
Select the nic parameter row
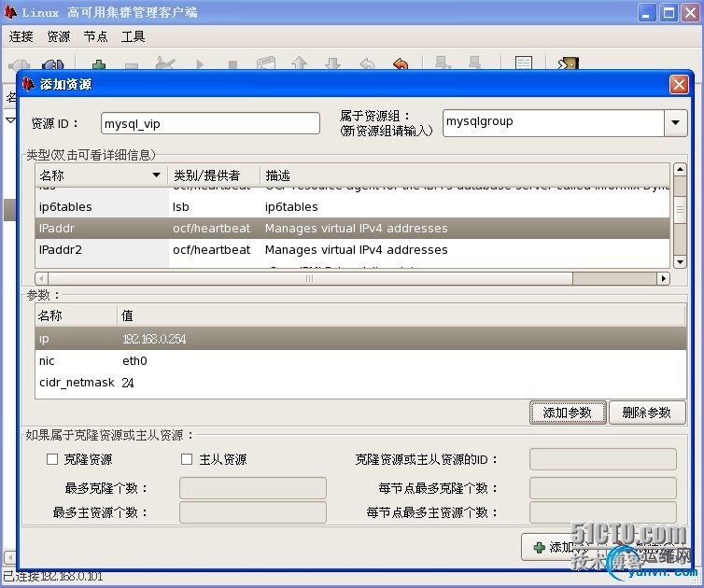point(360,361)
